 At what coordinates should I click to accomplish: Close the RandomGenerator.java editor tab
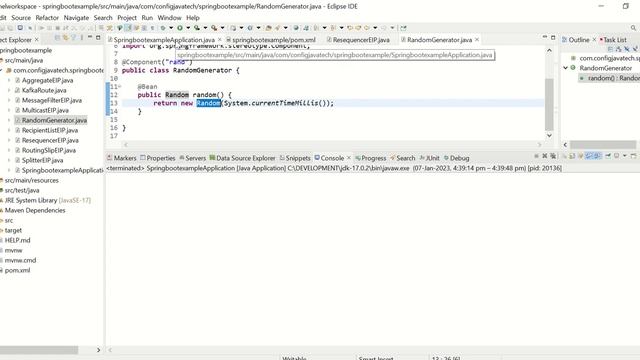[x=477, y=40]
